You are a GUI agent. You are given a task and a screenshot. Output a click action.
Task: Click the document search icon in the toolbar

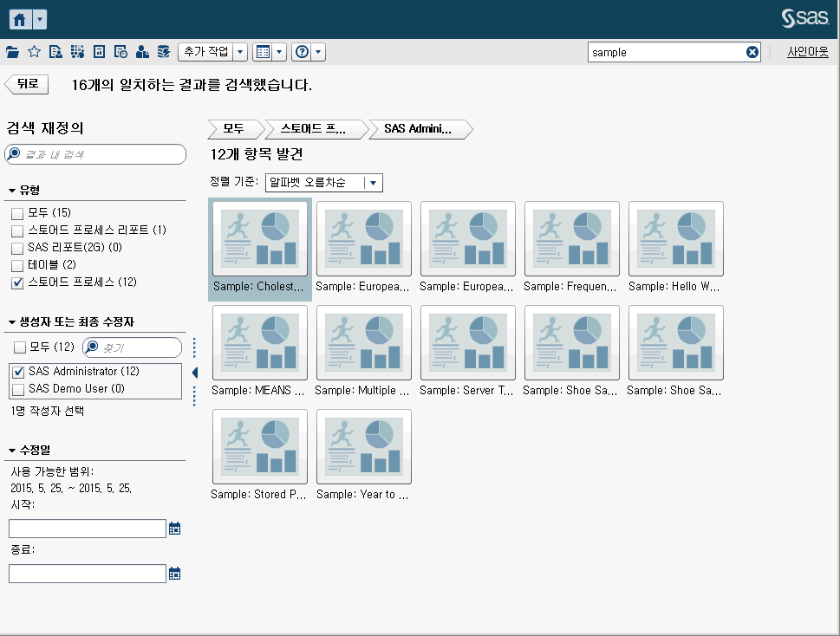pos(55,51)
